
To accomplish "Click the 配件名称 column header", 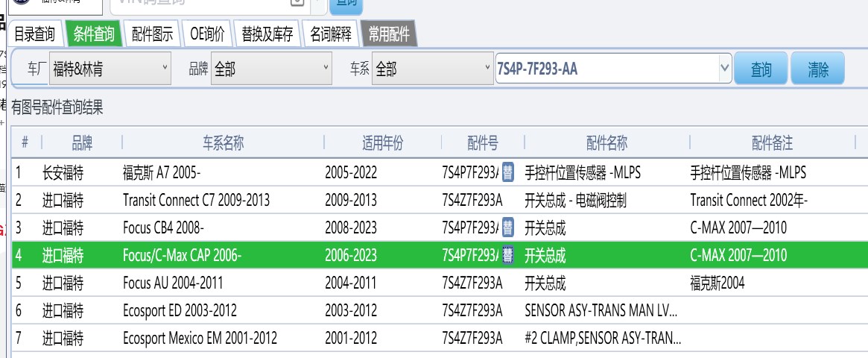I will (606, 143).
